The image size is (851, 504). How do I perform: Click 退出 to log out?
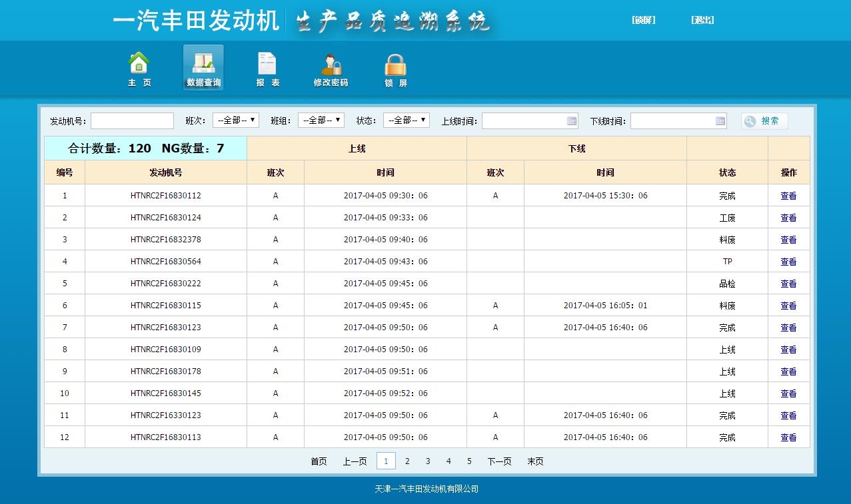point(702,20)
